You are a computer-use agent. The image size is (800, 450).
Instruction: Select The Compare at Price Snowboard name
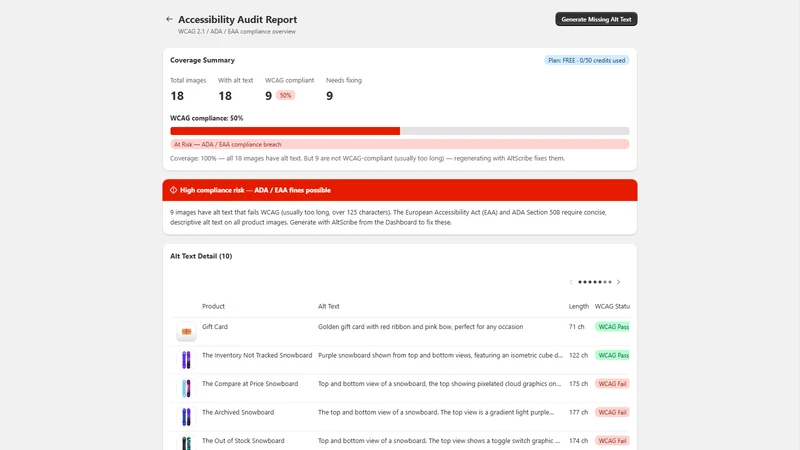click(250, 384)
